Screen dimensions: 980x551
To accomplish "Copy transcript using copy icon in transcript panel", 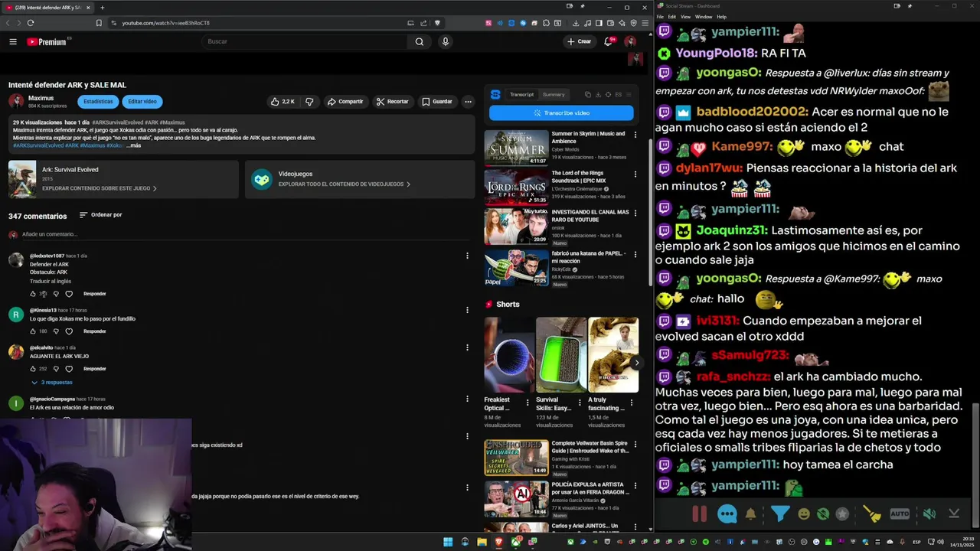I will [x=588, y=94].
